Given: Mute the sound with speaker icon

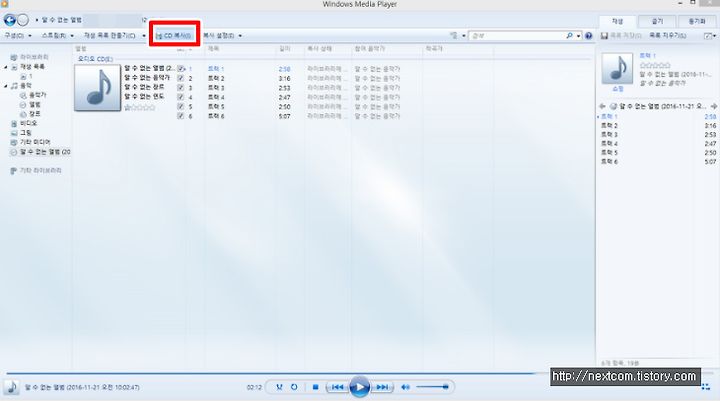Looking at the screenshot, I should pyautogui.click(x=405, y=387).
